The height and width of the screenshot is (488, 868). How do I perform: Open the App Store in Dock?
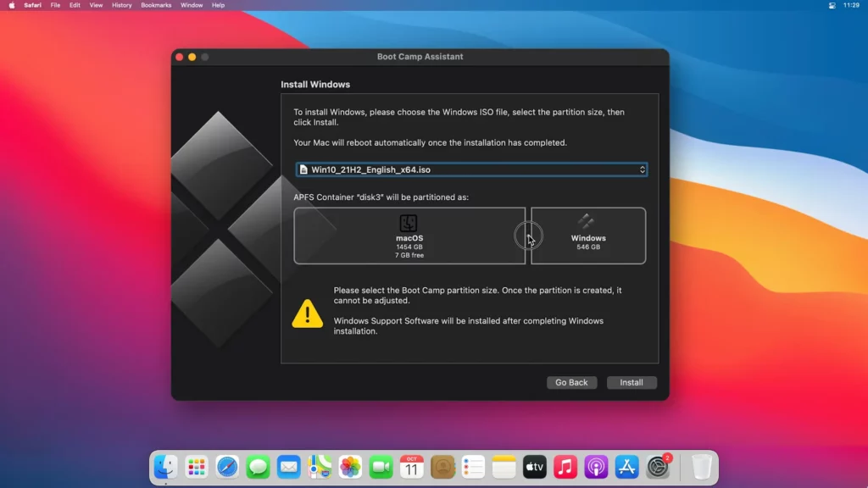pyautogui.click(x=626, y=468)
